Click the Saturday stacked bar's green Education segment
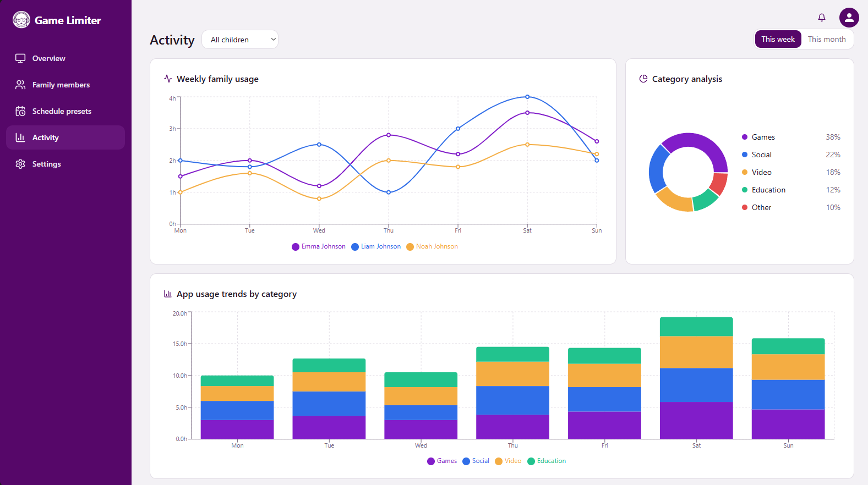The height and width of the screenshot is (485, 868). [696, 327]
